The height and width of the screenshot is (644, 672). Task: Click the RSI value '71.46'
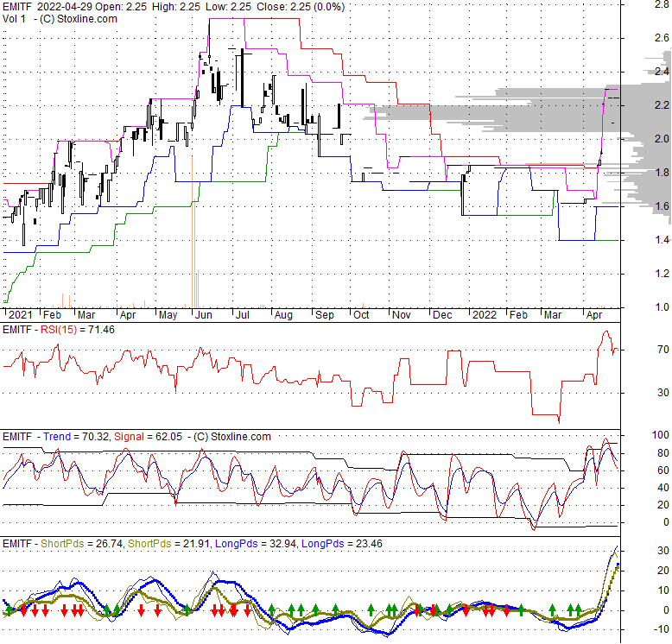click(x=101, y=330)
